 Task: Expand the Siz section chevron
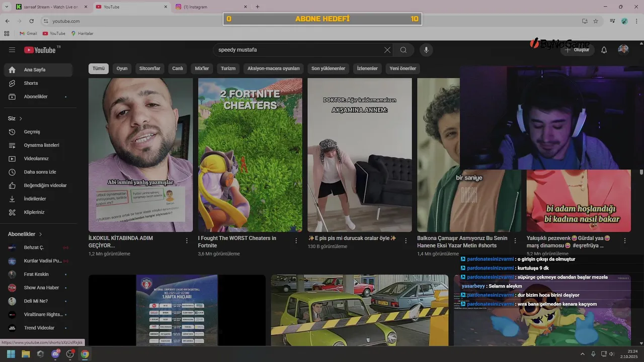[21, 119]
